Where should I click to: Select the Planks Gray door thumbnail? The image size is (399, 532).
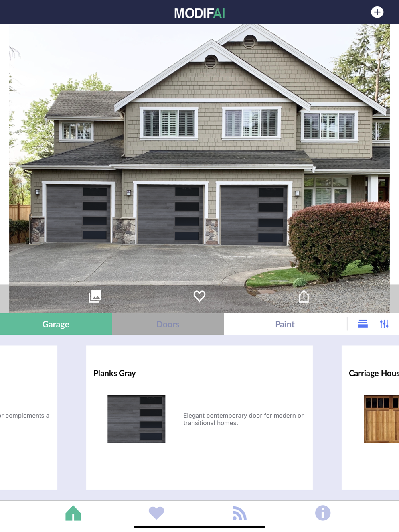coord(136,419)
